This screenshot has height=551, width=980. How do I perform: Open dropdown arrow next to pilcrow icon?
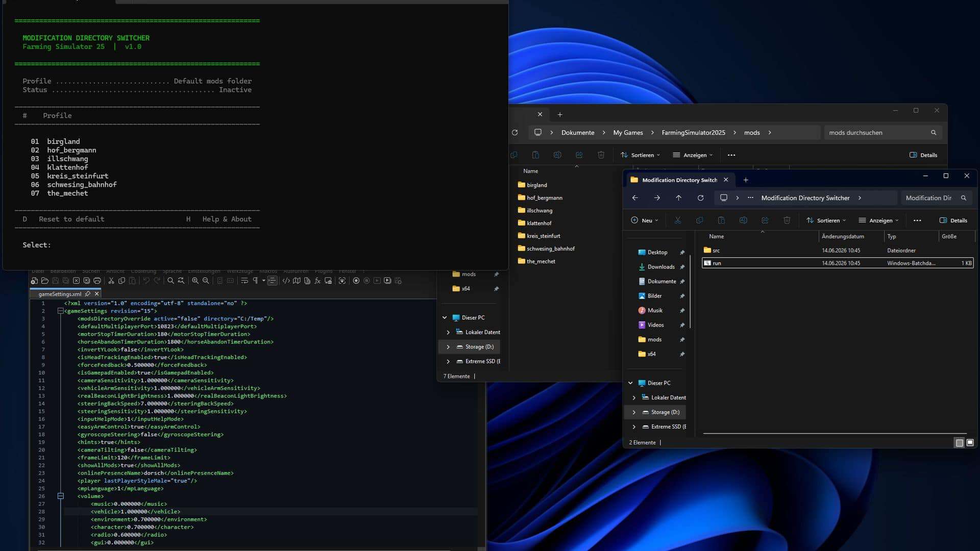click(x=264, y=281)
